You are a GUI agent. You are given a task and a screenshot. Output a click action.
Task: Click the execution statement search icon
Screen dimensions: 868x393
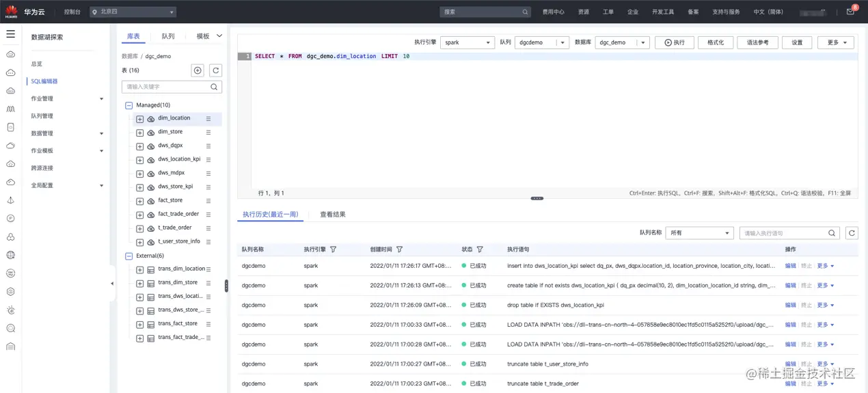(832, 233)
